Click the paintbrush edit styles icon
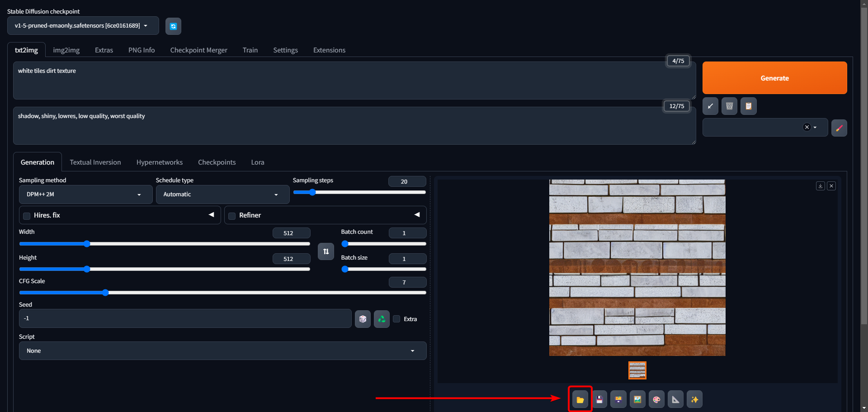 coord(839,128)
